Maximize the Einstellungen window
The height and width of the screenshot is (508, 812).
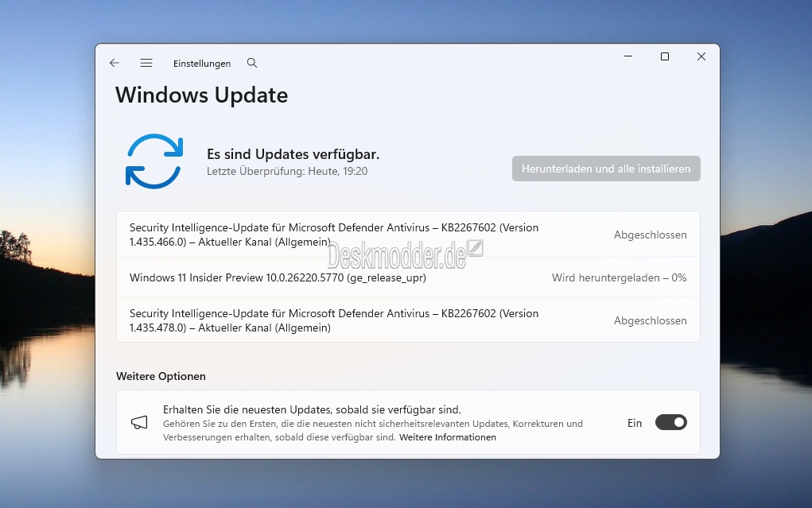(665, 56)
